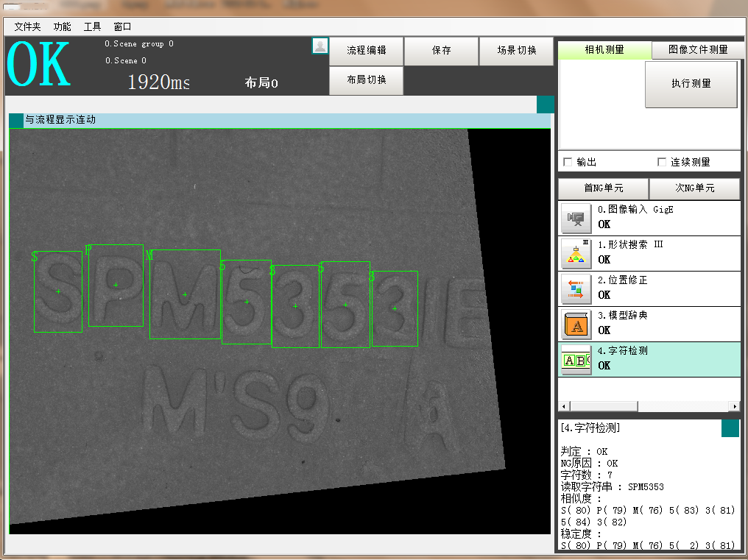Click teal square above image display area
The image size is (748, 560).
pos(545,104)
